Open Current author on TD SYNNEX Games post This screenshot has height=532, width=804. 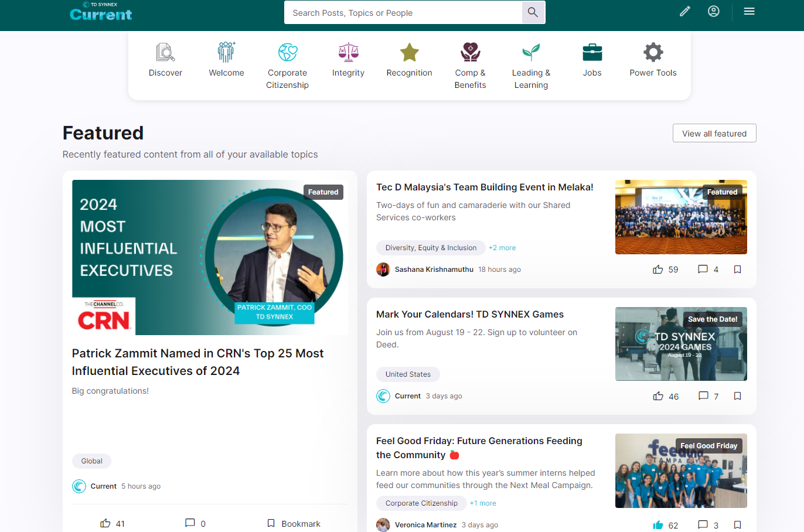pyautogui.click(x=407, y=396)
